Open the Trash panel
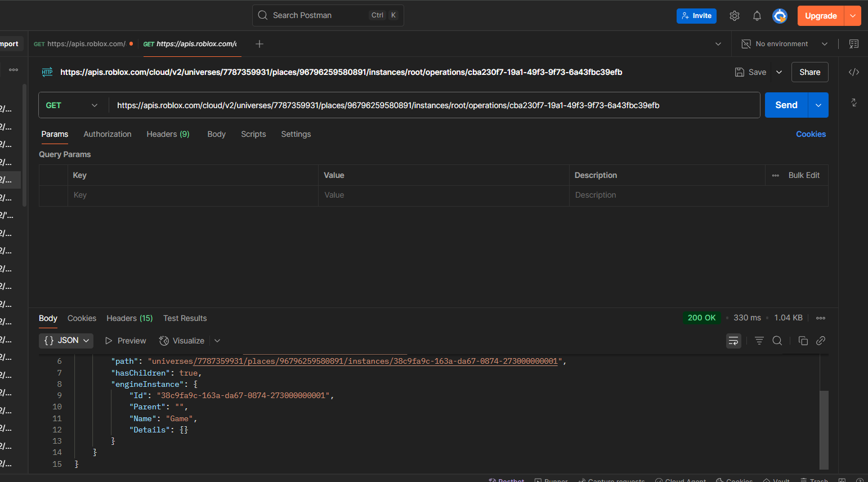 815,480
